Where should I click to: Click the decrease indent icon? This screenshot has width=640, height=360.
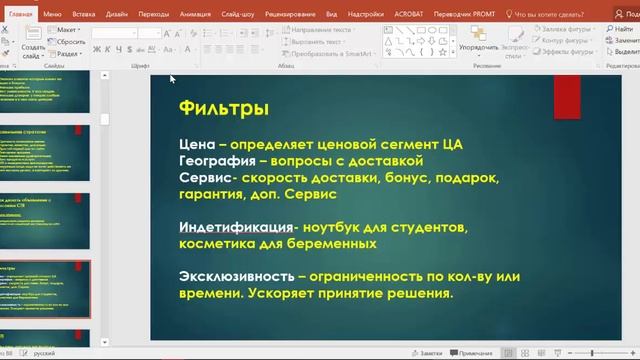click(x=243, y=33)
